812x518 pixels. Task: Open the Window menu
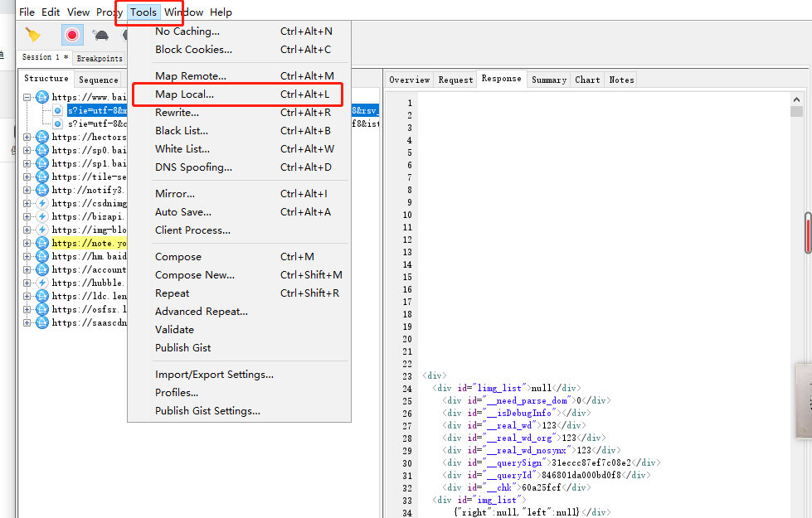pyautogui.click(x=183, y=12)
